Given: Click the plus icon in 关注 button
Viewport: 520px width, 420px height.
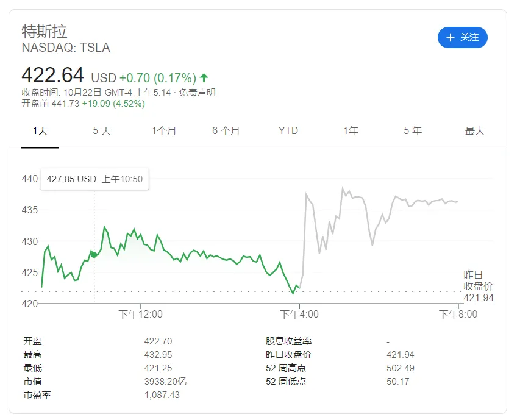Looking at the screenshot, I should click(450, 37).
